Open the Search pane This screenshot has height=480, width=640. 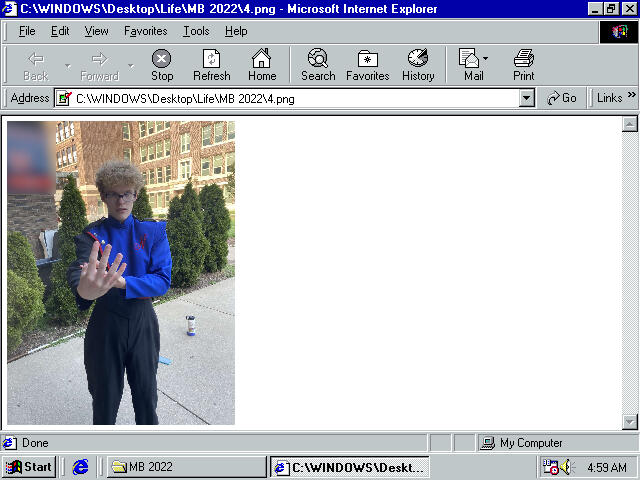pyautogui.click(x=318, y=65)
